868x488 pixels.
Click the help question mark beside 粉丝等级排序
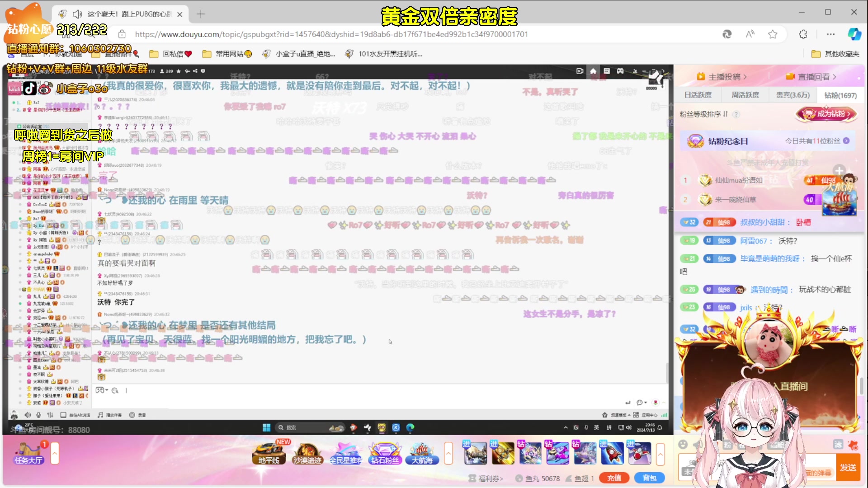[x=736, y=114]
